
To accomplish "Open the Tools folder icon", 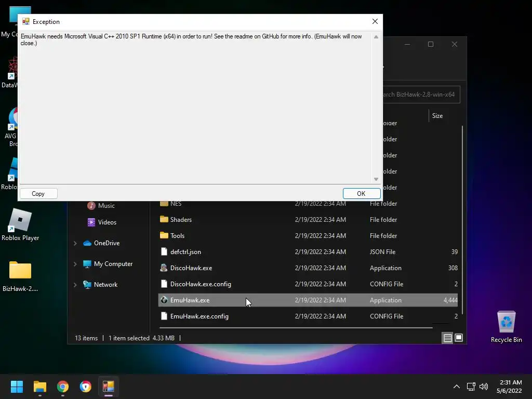I will tap(164, 235).
